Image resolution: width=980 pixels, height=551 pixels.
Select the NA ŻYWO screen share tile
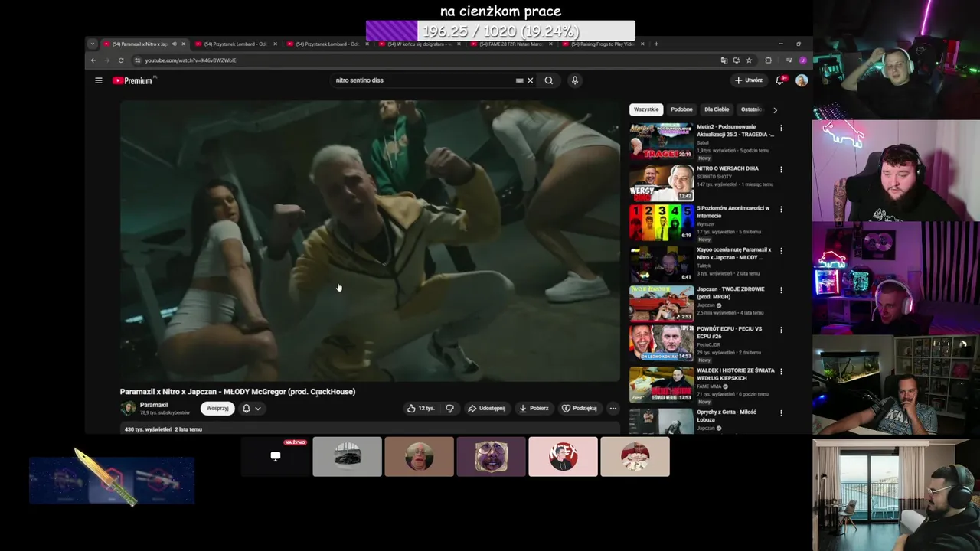pyautogui.click(x=276, y=457)
